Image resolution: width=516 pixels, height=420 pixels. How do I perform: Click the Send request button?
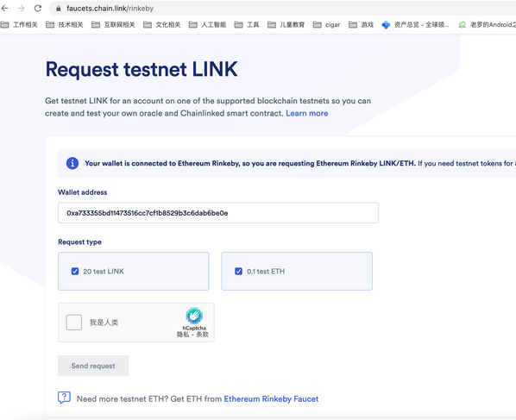(93, 366)
